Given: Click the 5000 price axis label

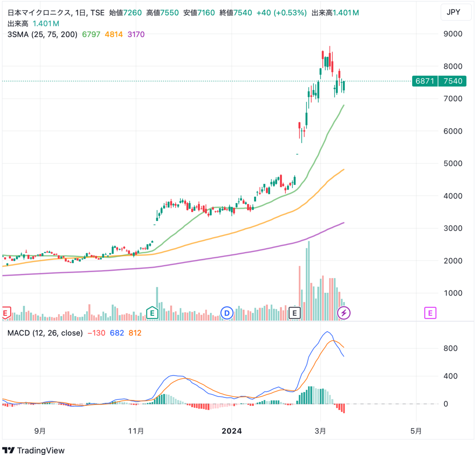Looking at the screenshot, I should (453, 163).
